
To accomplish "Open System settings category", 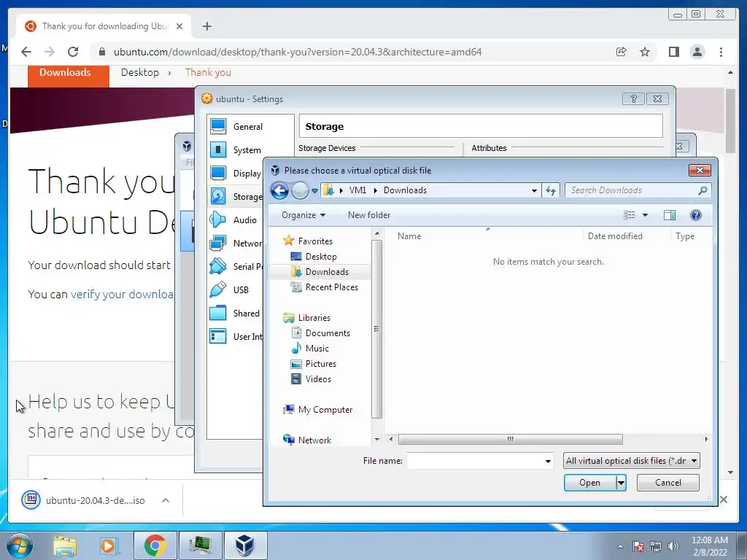I will pos(247,150).
